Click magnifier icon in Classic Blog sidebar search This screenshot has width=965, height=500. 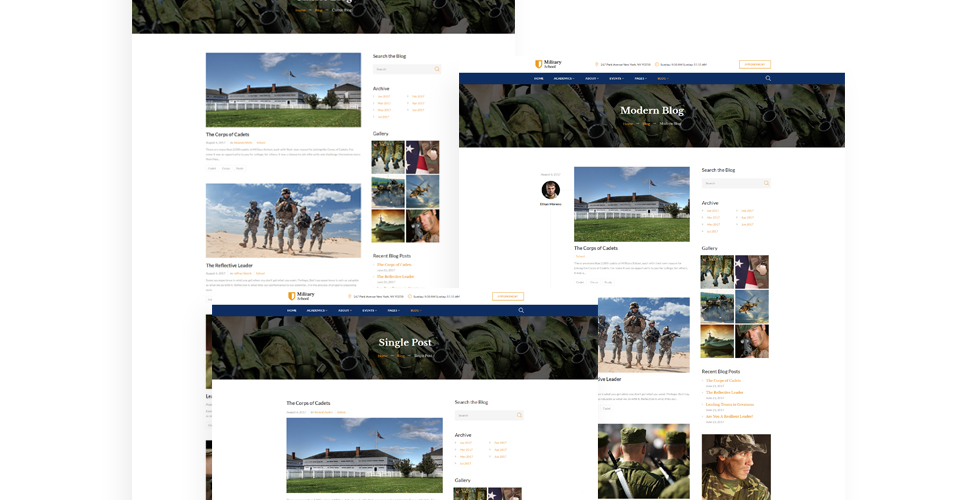tap(437, 69)
